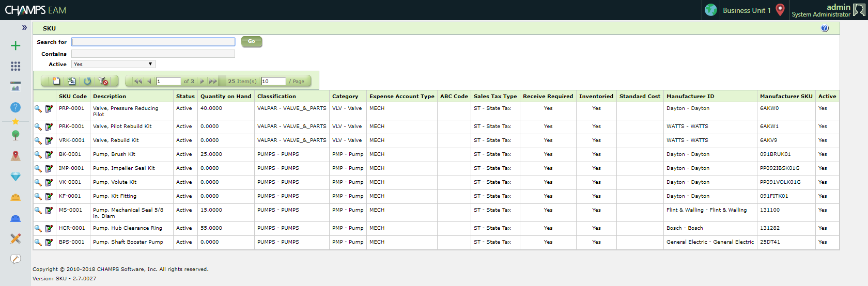Go to next page of results
This screenshot has height=286, width=868.
202,81
